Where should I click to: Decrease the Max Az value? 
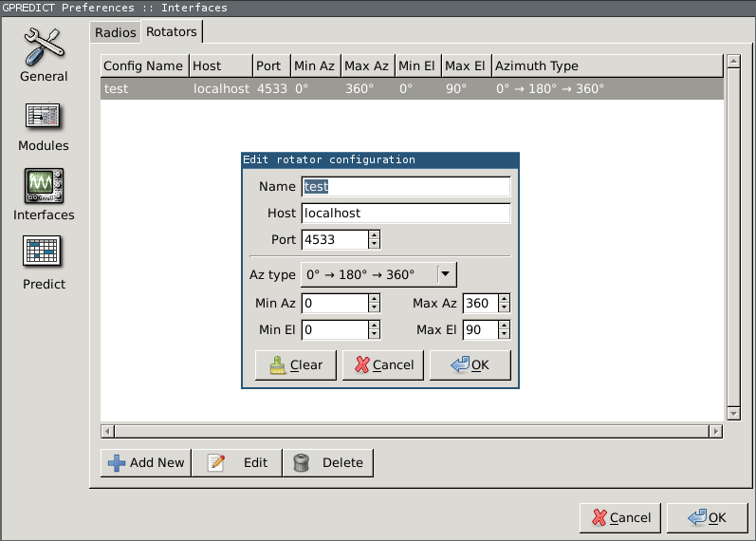504,308
